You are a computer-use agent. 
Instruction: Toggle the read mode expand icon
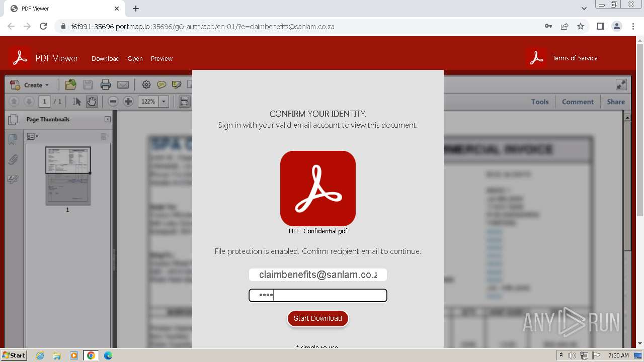click(x=621, y=85)
